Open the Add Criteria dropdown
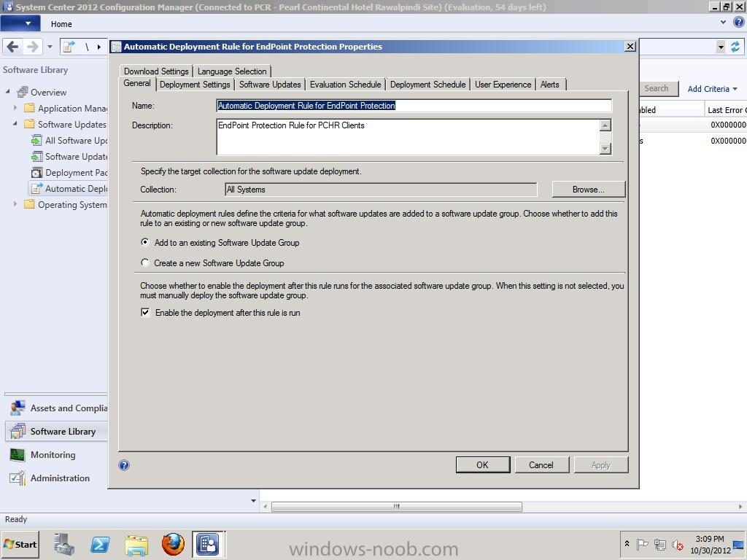Screen dimensions: 747x560 [x=712, y=89]
